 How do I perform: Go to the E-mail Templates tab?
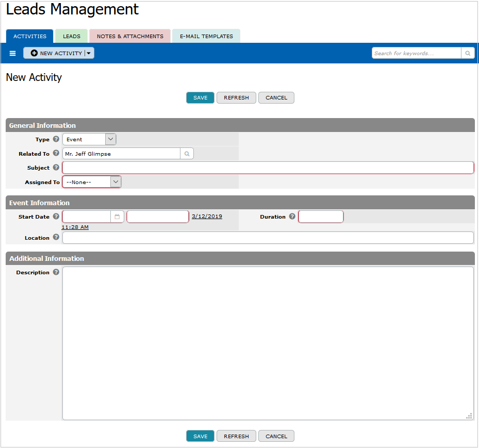pos(206,36)
